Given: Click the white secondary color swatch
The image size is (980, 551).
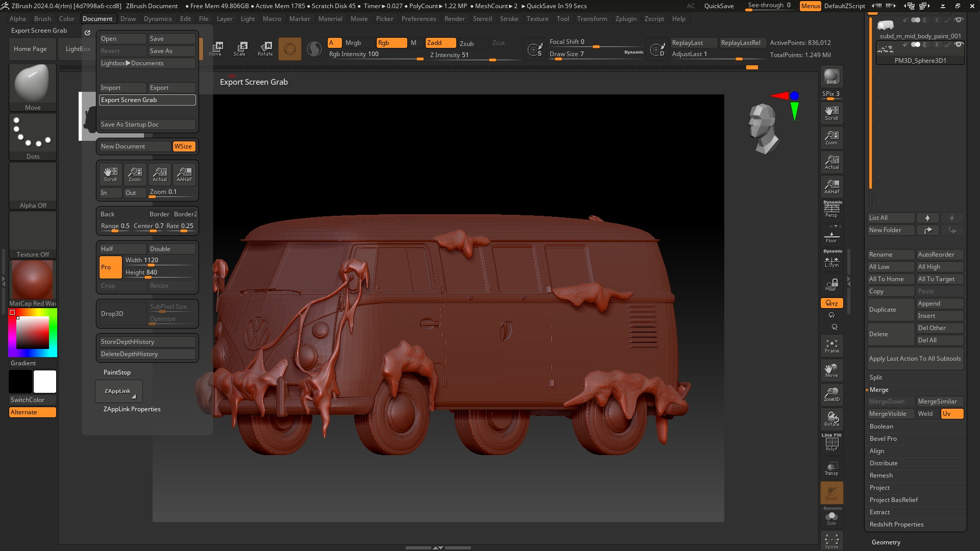Looking at the screenshot, I should coord(45,382).
